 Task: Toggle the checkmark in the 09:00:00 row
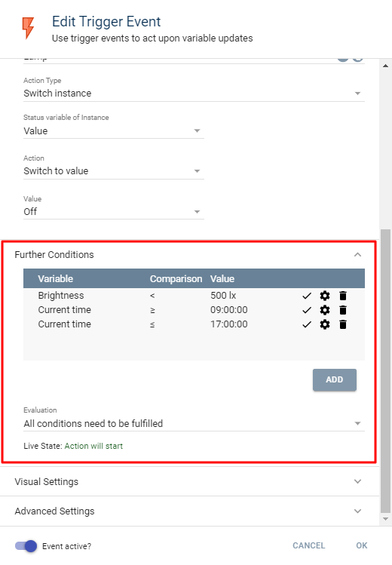pyautogui.click(x=307, y=310)
